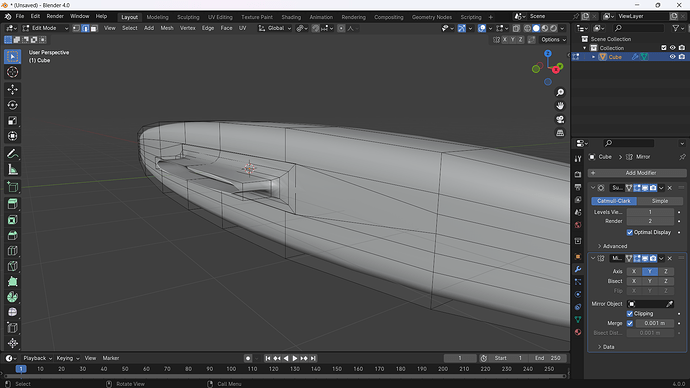Open the Options dropdown
690x388 pixels.
(554, 40)
